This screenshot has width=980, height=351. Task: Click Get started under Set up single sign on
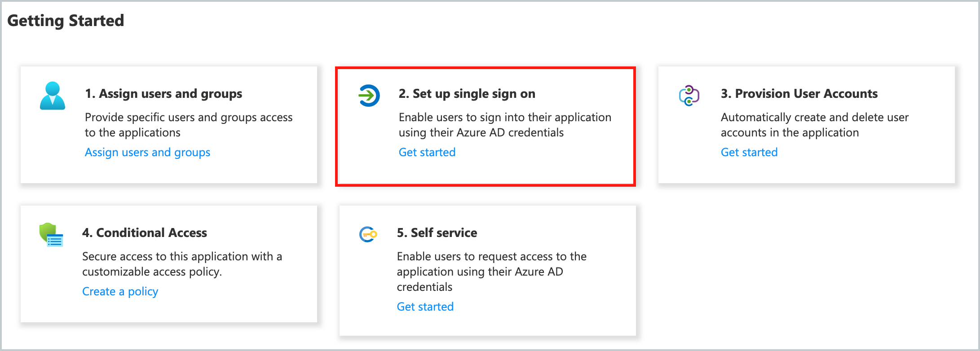click(x=427, y=152)
